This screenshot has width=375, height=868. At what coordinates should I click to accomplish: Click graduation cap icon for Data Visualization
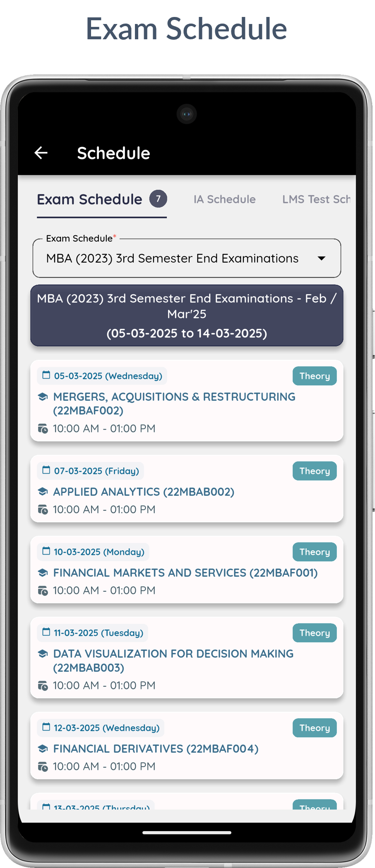coord(43,653)
